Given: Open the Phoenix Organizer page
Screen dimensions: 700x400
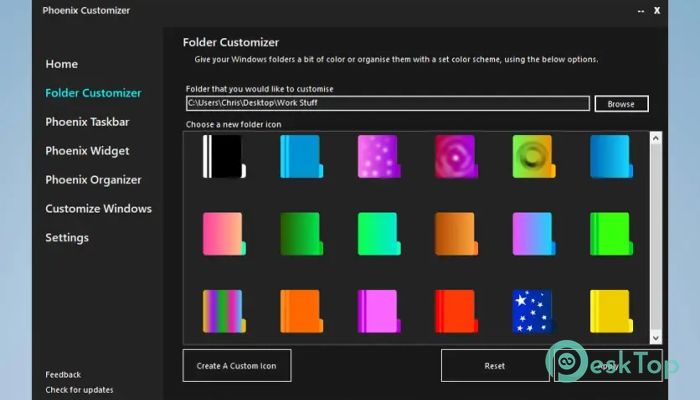Looking at the screenshot, I should tap(93, 180).
